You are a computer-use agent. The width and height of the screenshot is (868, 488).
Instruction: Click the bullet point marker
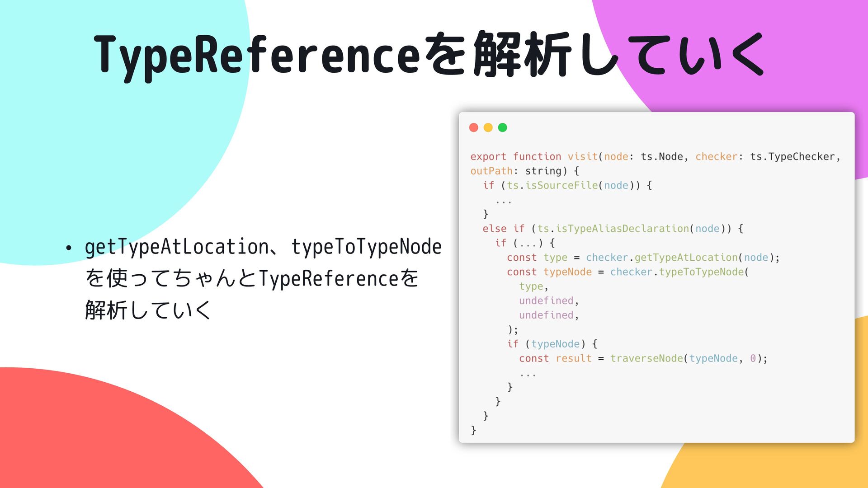tap(69, 248)
